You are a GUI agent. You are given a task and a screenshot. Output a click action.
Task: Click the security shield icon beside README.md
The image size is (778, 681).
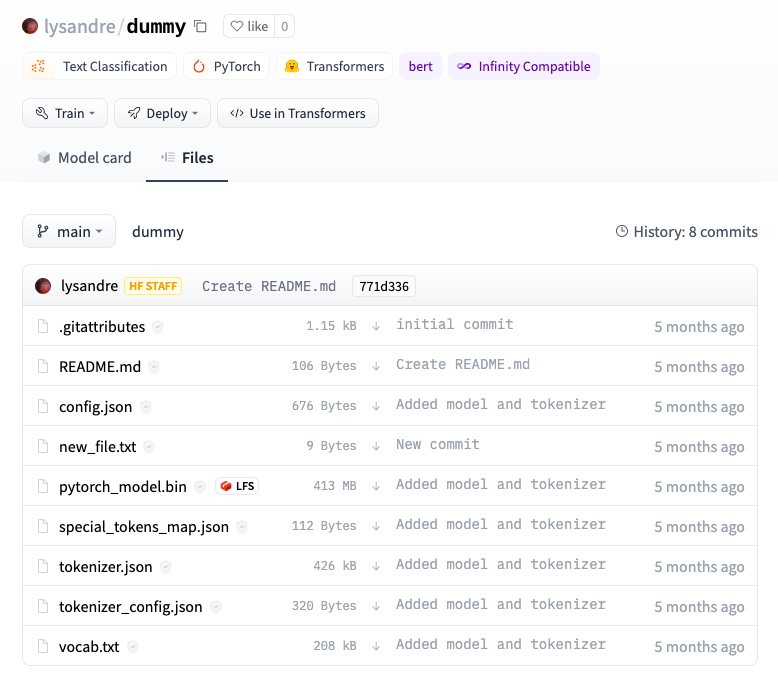click(x=154, y=367)
